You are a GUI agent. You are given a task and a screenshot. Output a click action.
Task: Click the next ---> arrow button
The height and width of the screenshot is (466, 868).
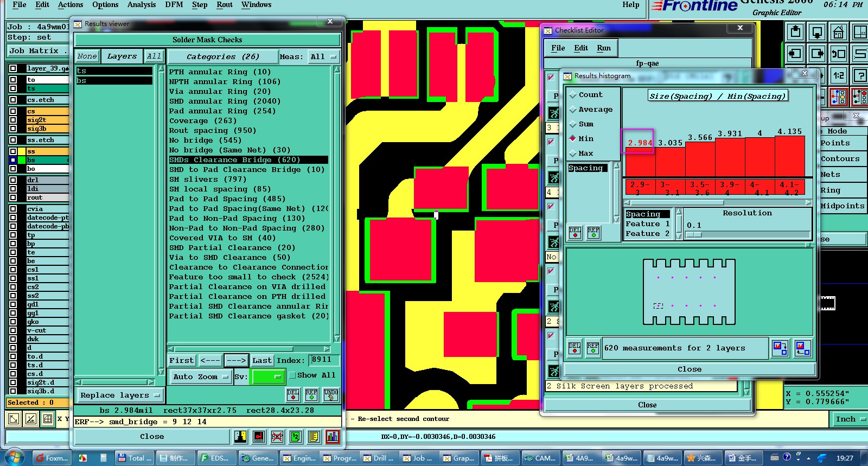click(237, 360)
